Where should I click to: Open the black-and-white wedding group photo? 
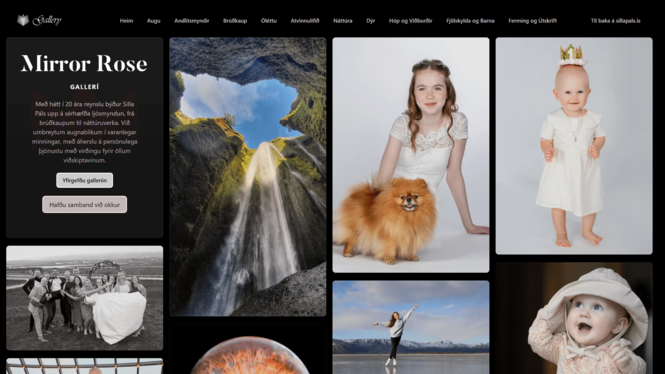pos(84,298)
